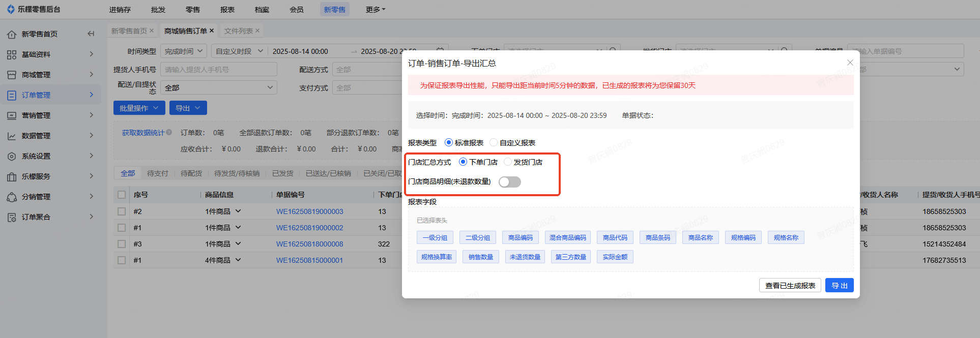Click help icon beside 获取数据统计

(x=169, y=133)
